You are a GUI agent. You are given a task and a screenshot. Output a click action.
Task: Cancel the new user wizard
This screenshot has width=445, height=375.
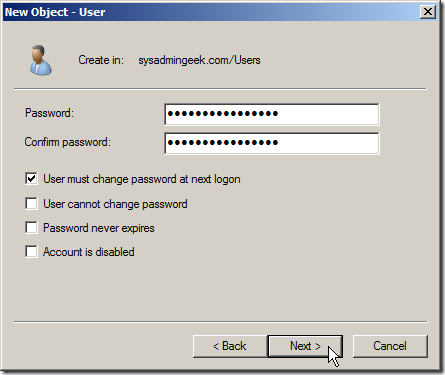390,346
